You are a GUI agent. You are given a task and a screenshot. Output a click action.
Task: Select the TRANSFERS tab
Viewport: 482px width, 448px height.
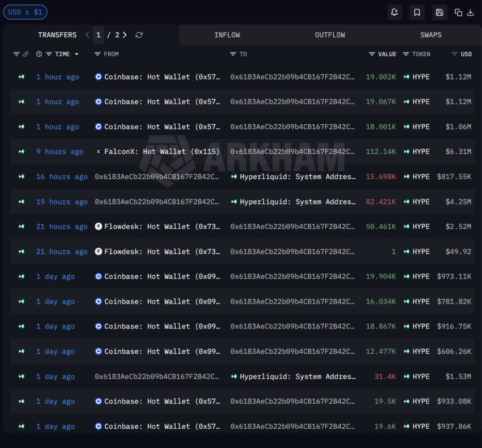(x=57, y=35)
